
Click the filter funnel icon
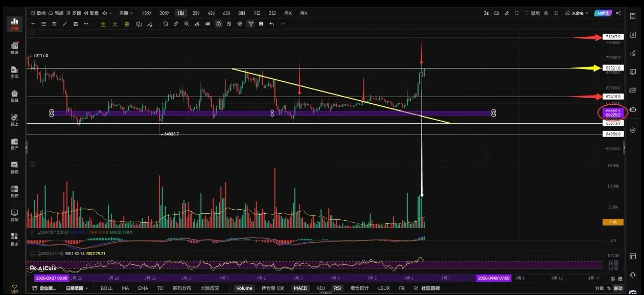250,24
